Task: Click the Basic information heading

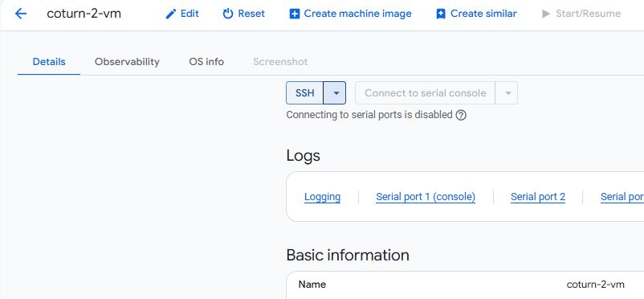Action: (348, 255)
